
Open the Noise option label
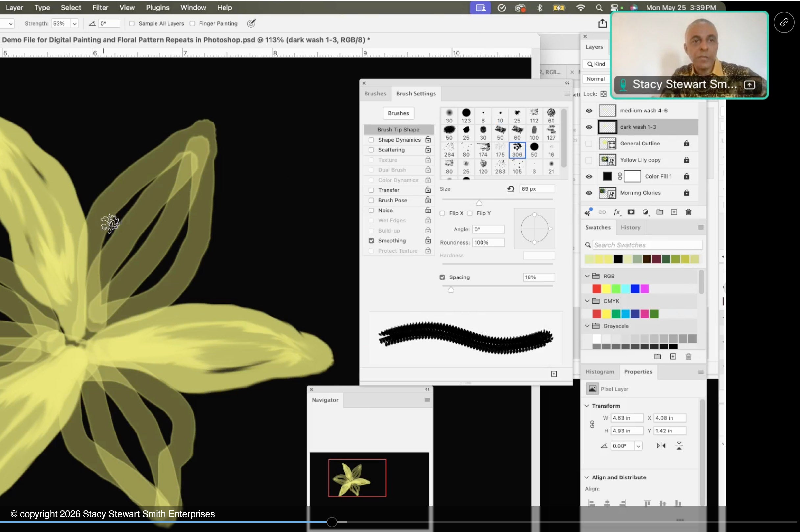click(386, 211)
